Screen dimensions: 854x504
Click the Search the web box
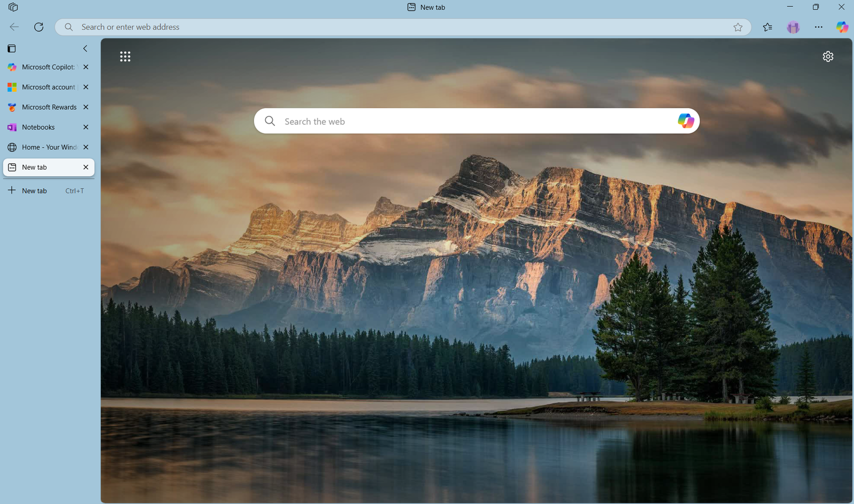click(x=477, y=121)
